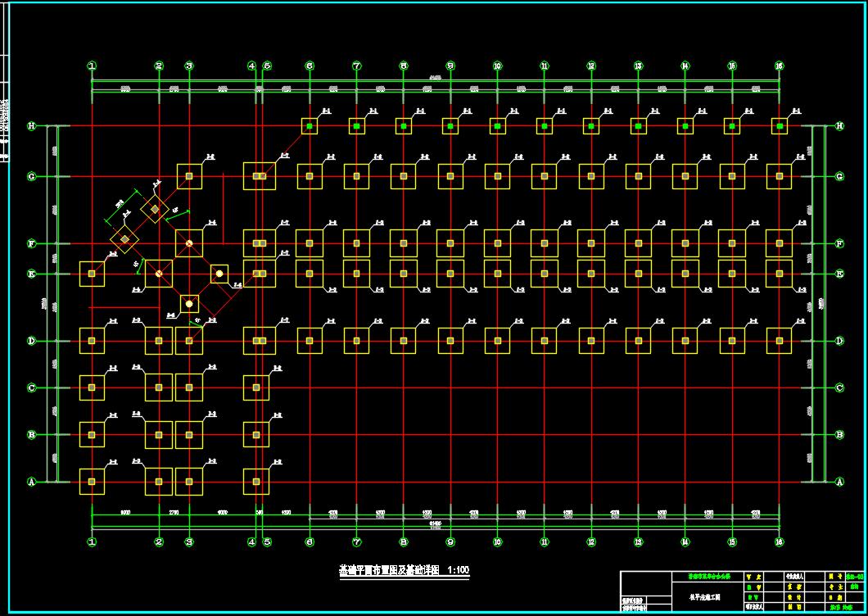Select the upper rotated diamond footing near axis 2

[x=154, y=209]
